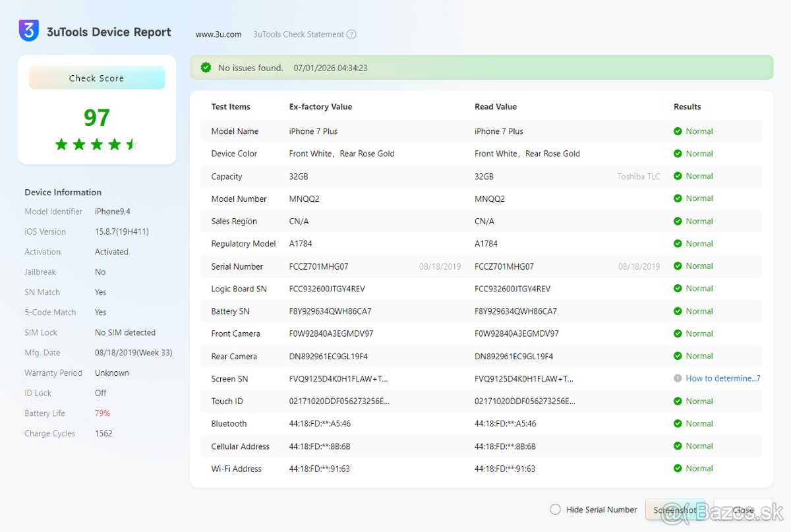Click the Normal check icon for Rear Camera
The height and width of the screenshot is (532, 791).
pos(678,356)
